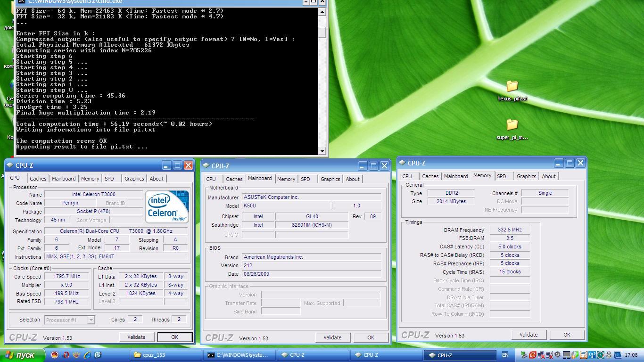Click the cmd.exe window title icon

coord(21,1)
